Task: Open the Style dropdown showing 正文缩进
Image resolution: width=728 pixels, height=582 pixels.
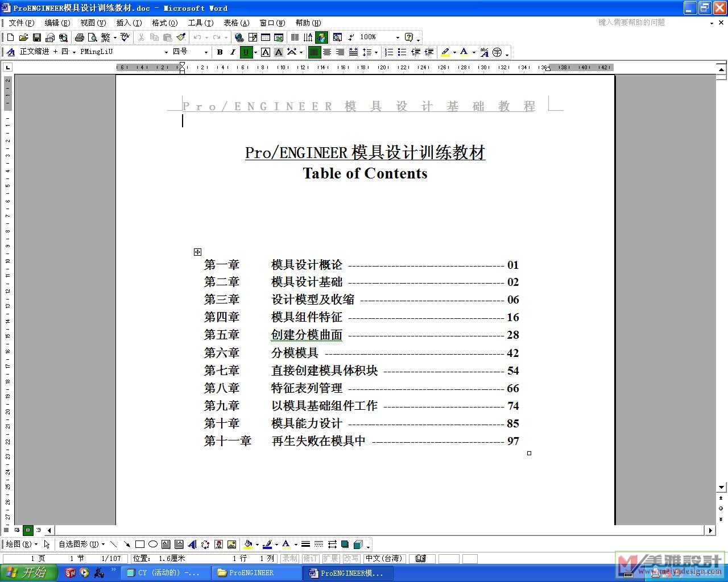Action: point(75,52)
